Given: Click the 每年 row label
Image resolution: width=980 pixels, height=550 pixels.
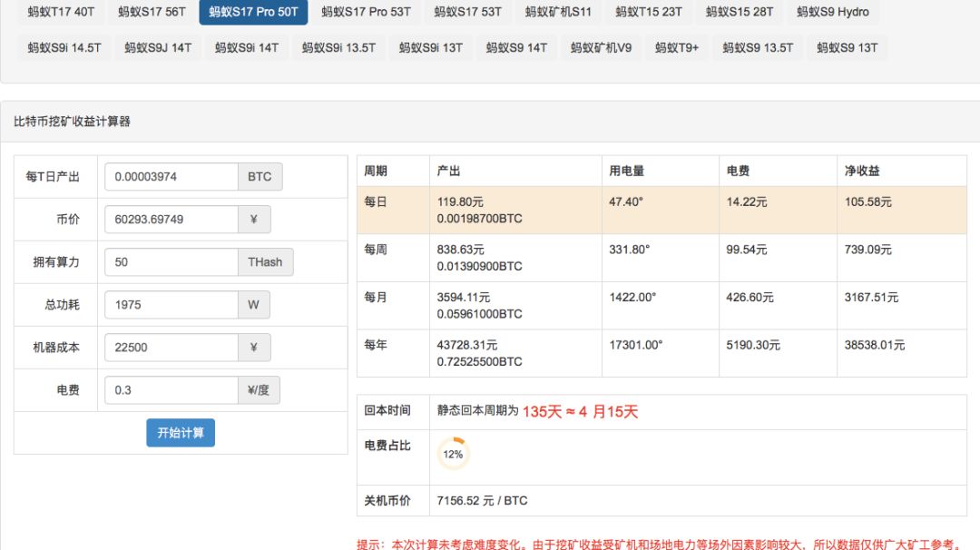Looking at the screenshot, I should [376, 344].
